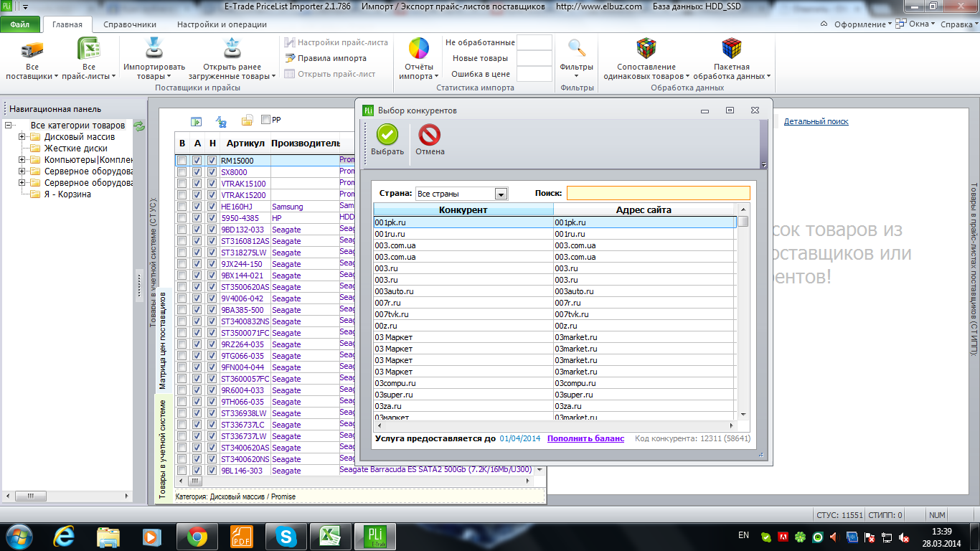Expand the Фильтры dropdown arrow
The image size is (980, 551).
[x=577, y=76]
